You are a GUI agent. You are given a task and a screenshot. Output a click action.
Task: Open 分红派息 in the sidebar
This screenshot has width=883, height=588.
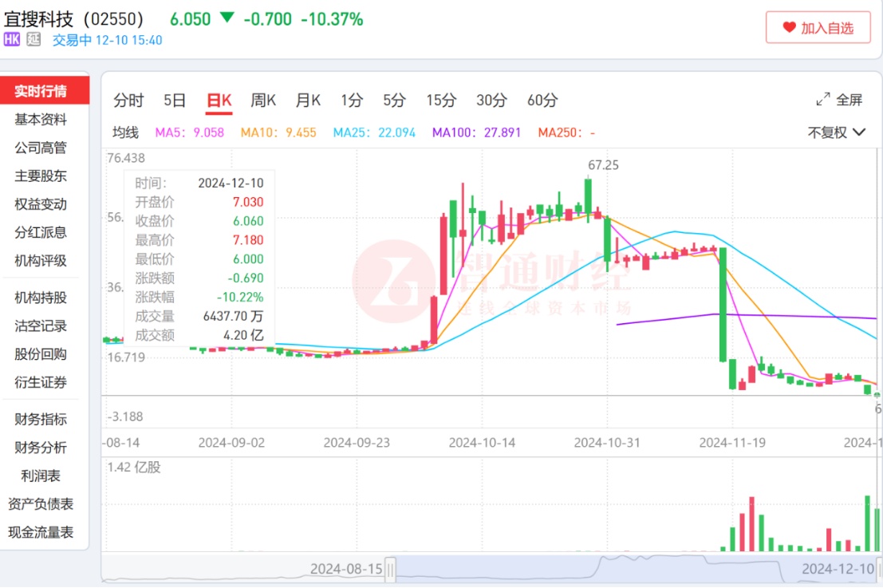[x=41, y=232]
